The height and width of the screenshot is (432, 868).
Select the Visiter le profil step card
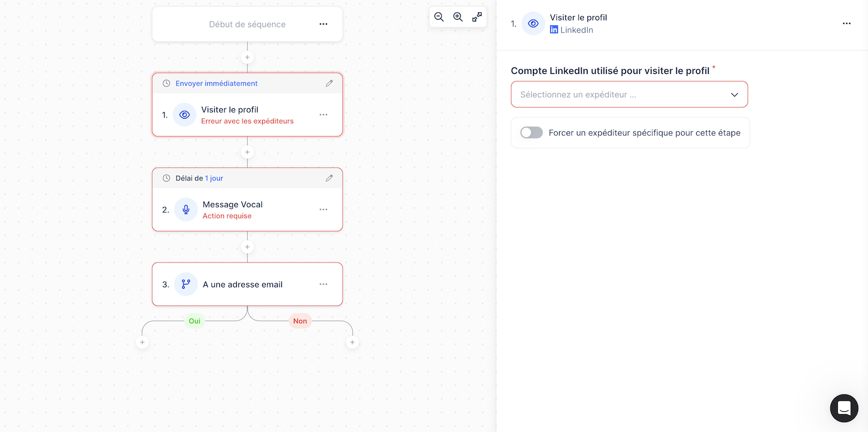pos(247,105)
